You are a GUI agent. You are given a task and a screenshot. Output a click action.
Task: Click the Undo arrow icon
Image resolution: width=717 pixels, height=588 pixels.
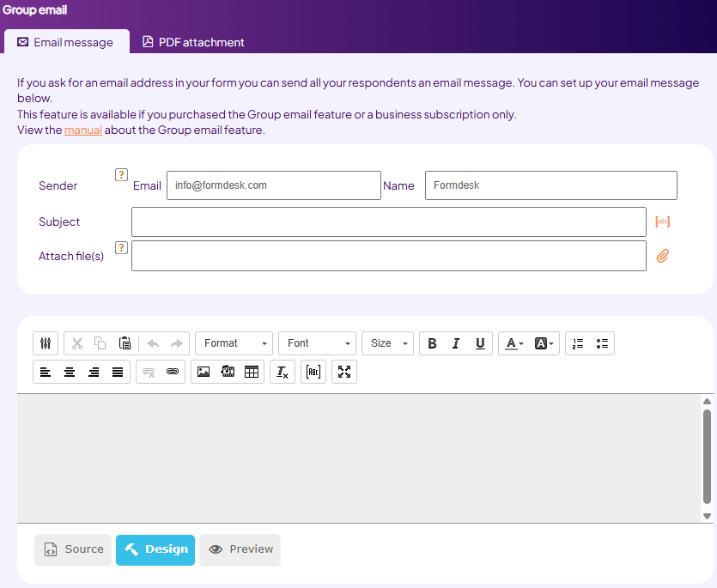pyautogui.click(x=153, y=343)
